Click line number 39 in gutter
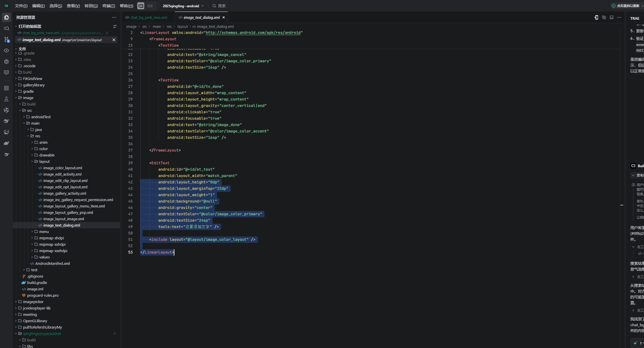This screenshot has width=644, height=348. pos(130,163)
